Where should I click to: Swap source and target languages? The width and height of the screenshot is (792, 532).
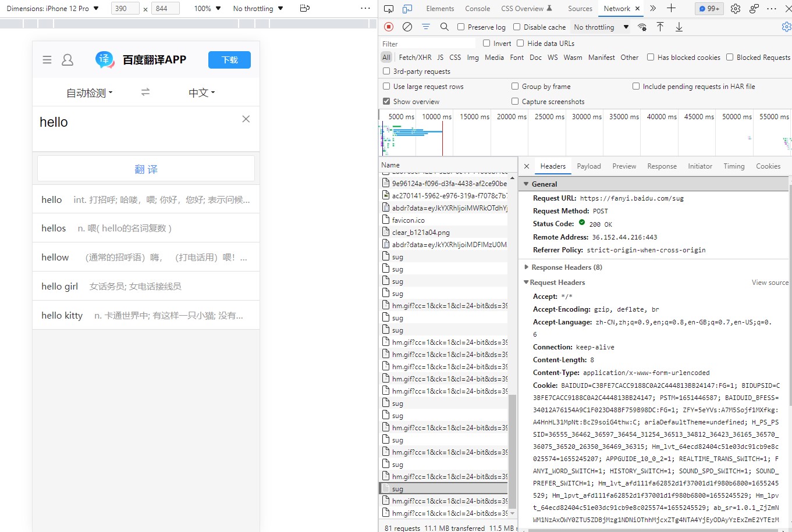[145, 92]
